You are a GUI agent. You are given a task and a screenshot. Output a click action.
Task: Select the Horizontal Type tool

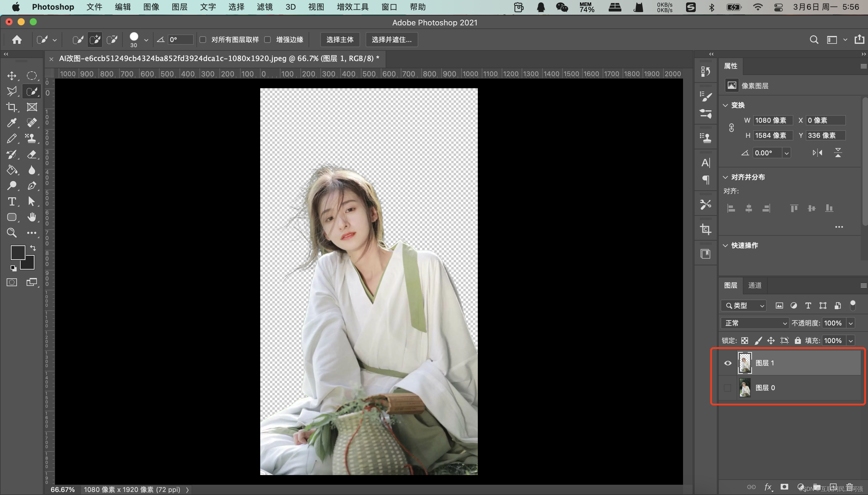[x=12, y=202]
